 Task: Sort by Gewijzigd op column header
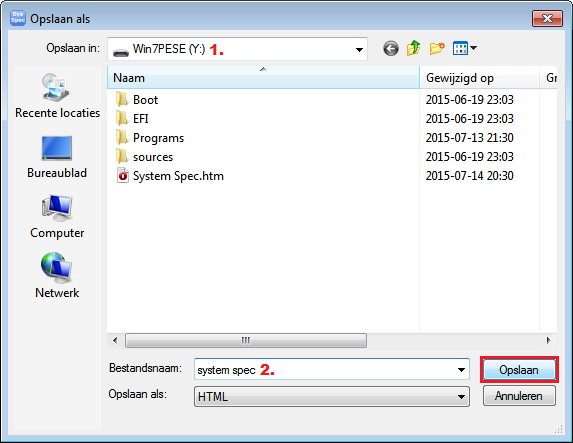(x=479, y=77)
